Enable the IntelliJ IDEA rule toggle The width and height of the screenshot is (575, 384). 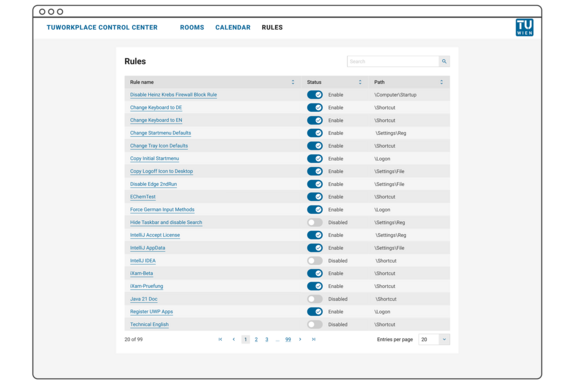pos(315,260)
